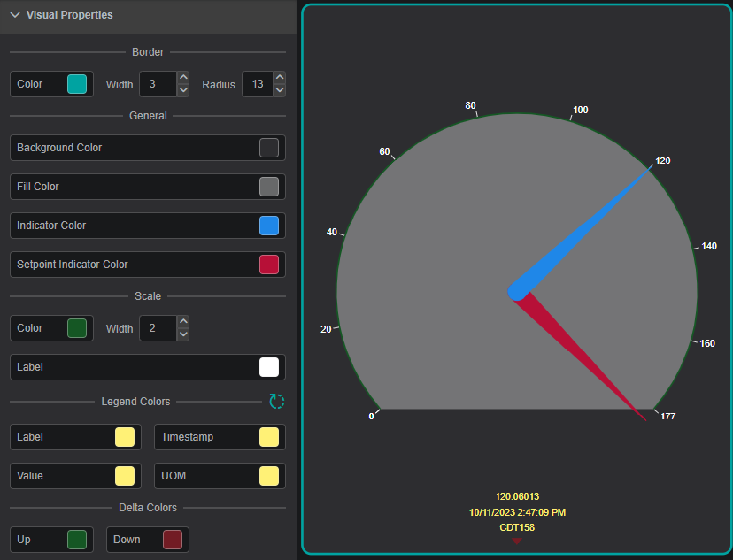The width and height of the screenshot is (733, 560).
Task: Click the 120 scale tick label
Action: click(x=663, y=161)
